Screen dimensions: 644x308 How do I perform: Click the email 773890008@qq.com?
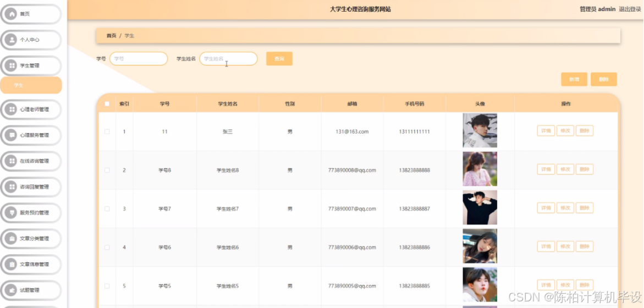[352, 170]
